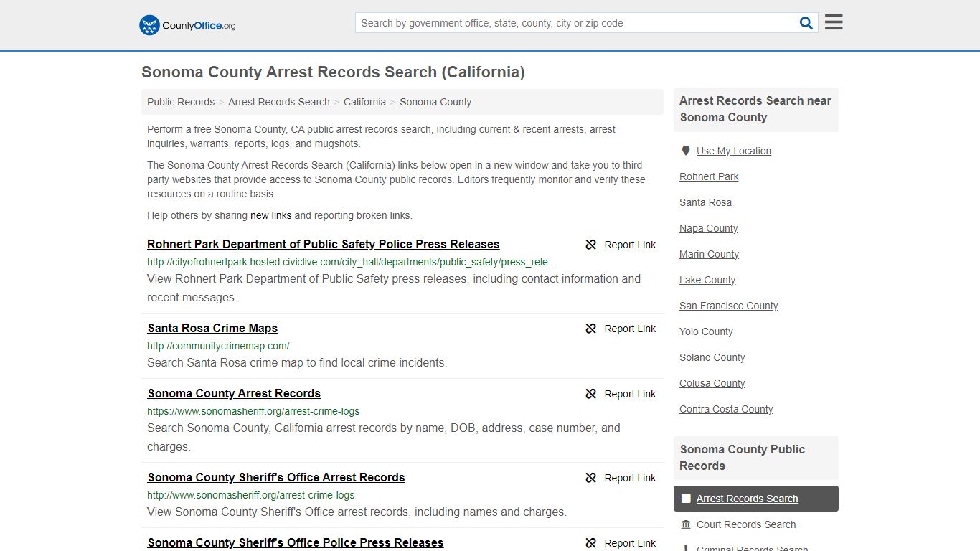Open http www.sonomasheriff.org arrest-crime-logs URL
The image size is (980, 551).
tap(251, 495)
